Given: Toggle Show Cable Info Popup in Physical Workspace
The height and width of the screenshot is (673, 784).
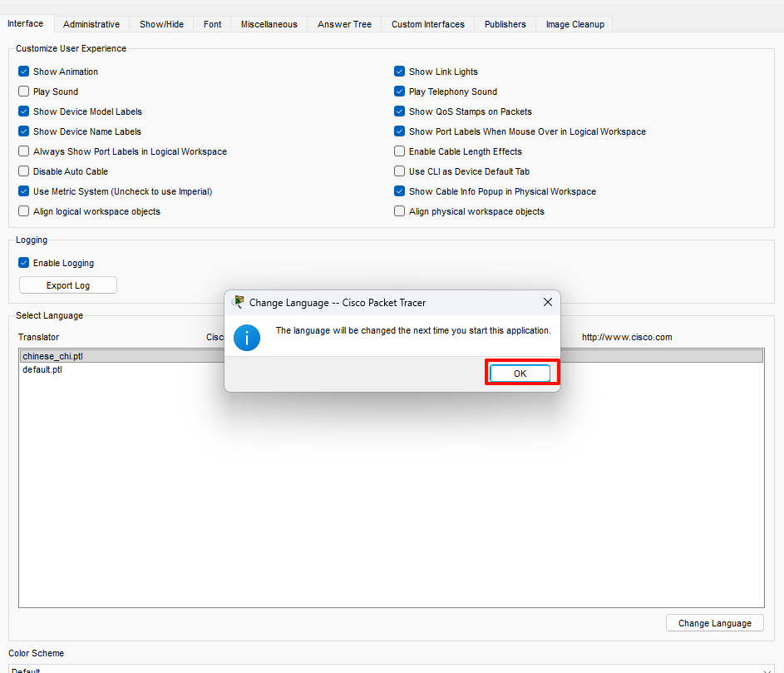Looking at the screenshot, I should (x=399, y=191).
